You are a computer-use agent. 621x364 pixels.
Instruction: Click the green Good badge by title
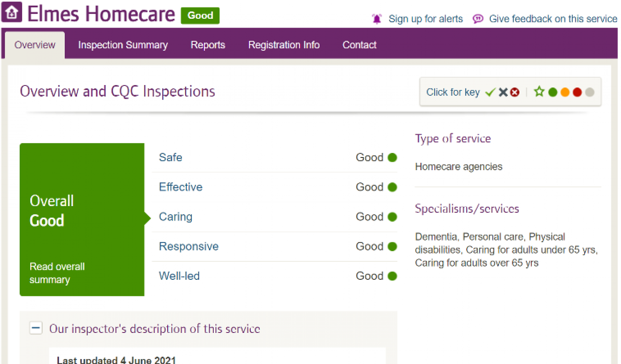200,16
